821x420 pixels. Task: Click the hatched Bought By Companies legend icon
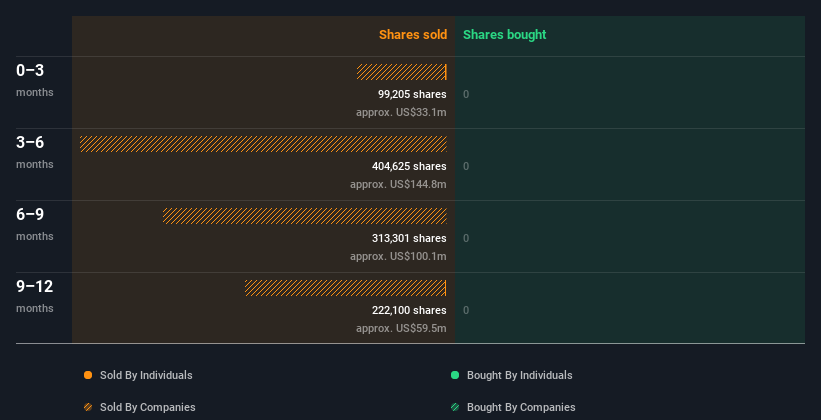455,407
